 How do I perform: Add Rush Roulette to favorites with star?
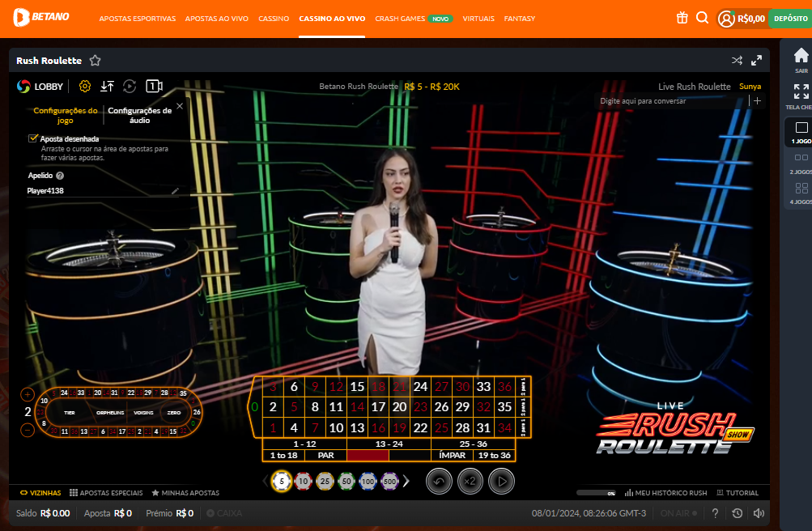tap(96, 61)
